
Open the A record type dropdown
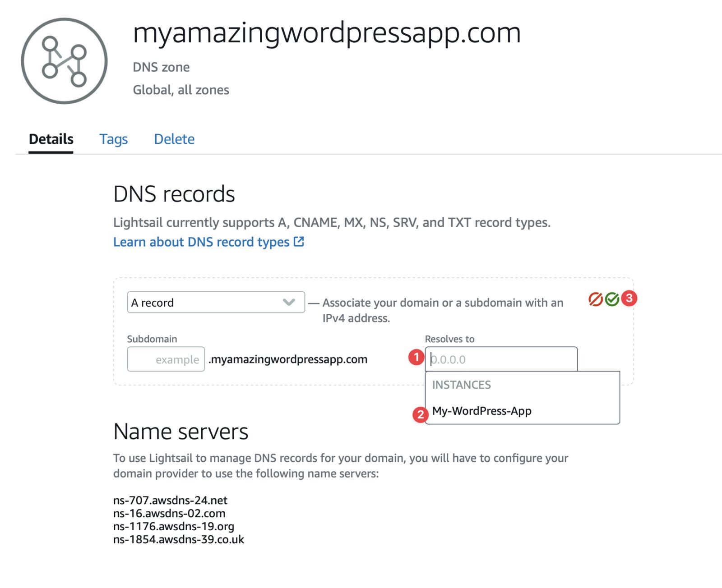pos(216,302)
